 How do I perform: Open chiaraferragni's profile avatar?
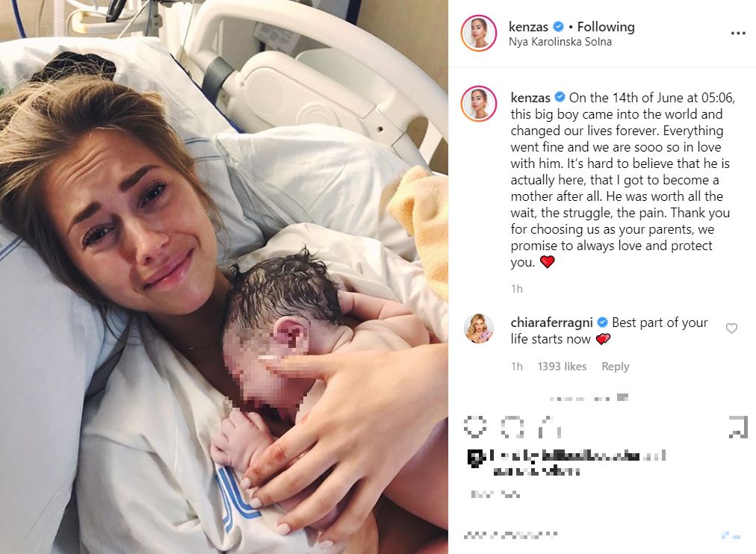479,328
